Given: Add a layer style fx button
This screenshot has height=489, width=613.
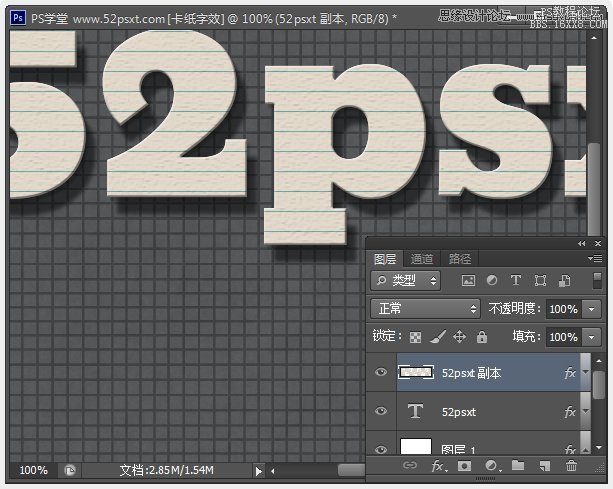Looking at the screenshot, I should pyautogui.click(x=439, y=466).
